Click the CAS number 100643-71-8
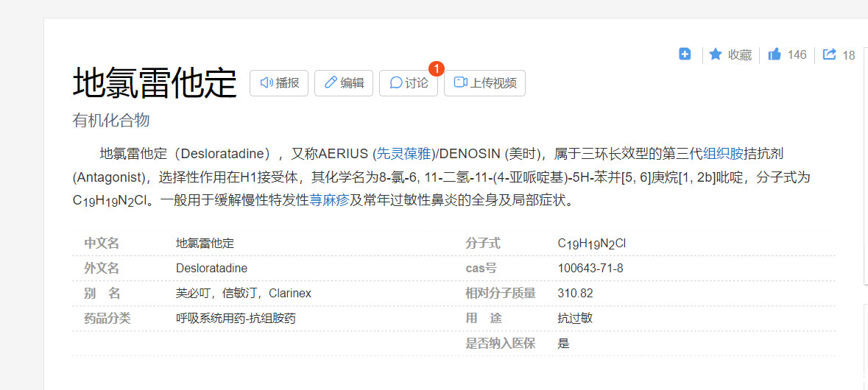 (590, 269)
